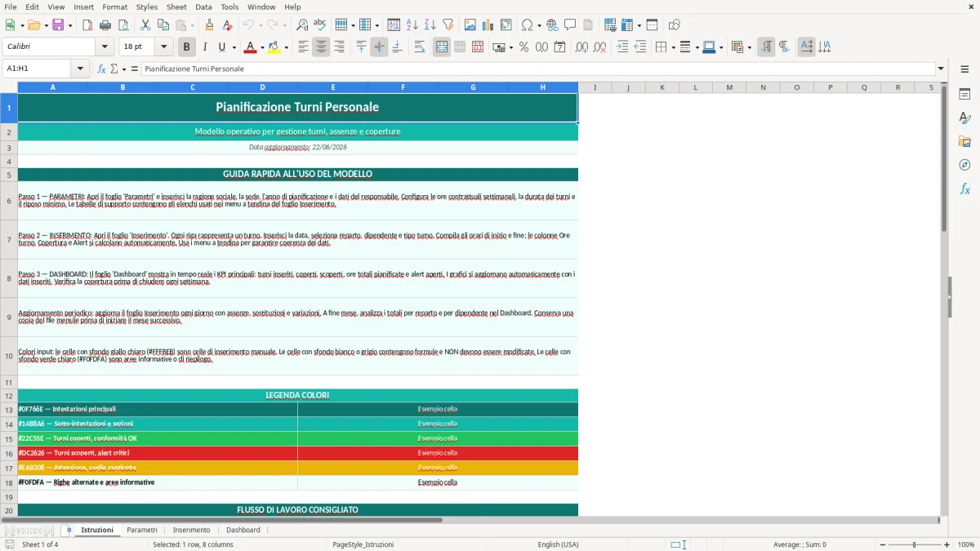Open Print Preview from the toolbar

[123, 25]
